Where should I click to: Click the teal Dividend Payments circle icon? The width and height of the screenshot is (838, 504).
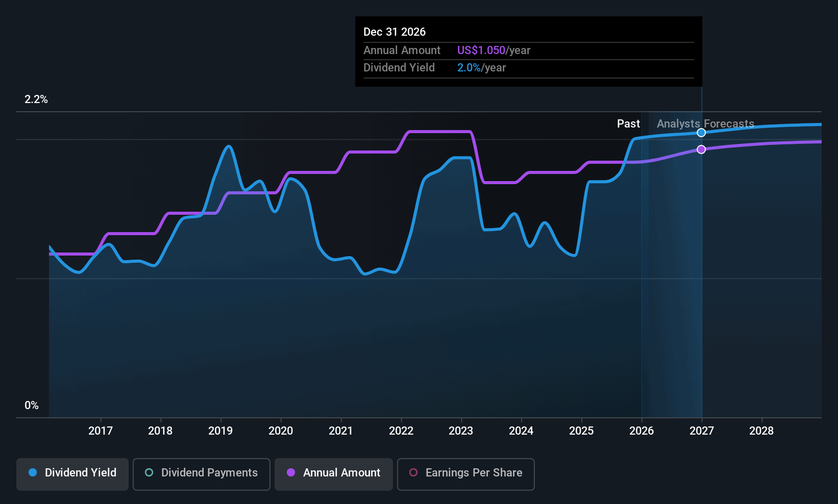tap(149, 473)
